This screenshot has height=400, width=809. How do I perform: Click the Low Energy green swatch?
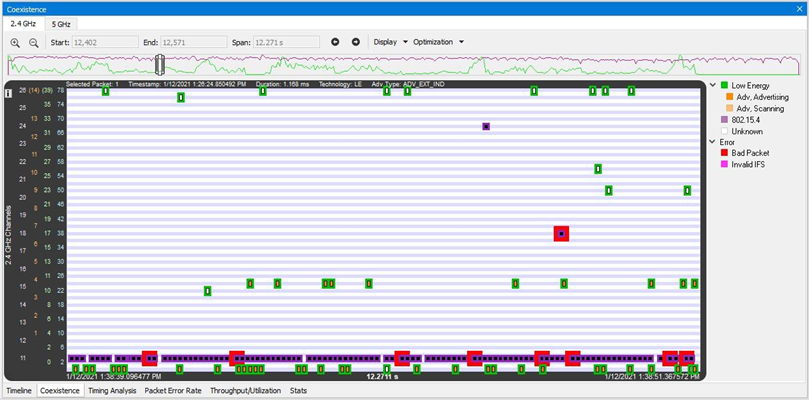click(725, 86)
